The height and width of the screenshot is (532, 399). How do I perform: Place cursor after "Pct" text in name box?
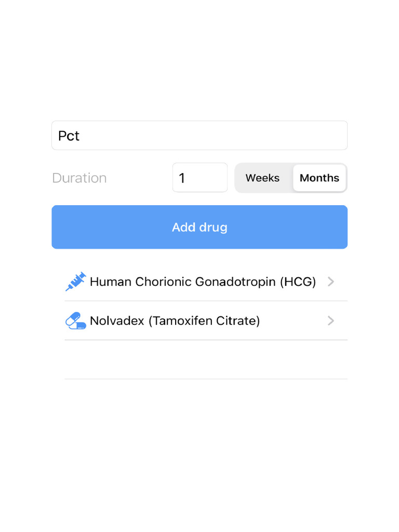pos(81,136)
